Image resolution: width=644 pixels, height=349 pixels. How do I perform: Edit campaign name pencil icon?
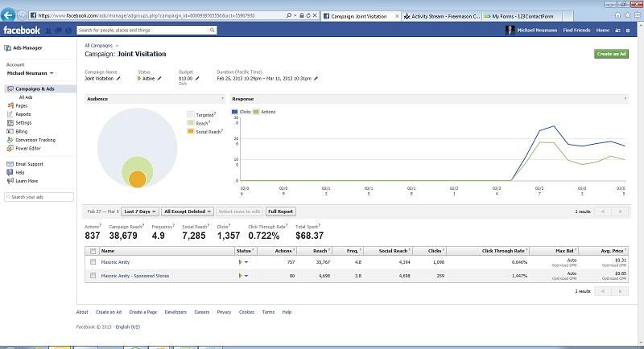(118, 78)
